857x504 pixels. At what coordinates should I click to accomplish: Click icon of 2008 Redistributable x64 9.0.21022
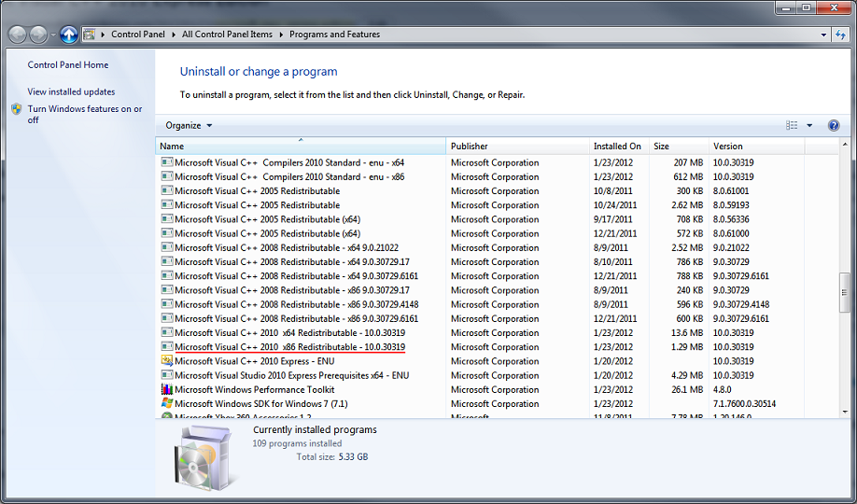167,247
